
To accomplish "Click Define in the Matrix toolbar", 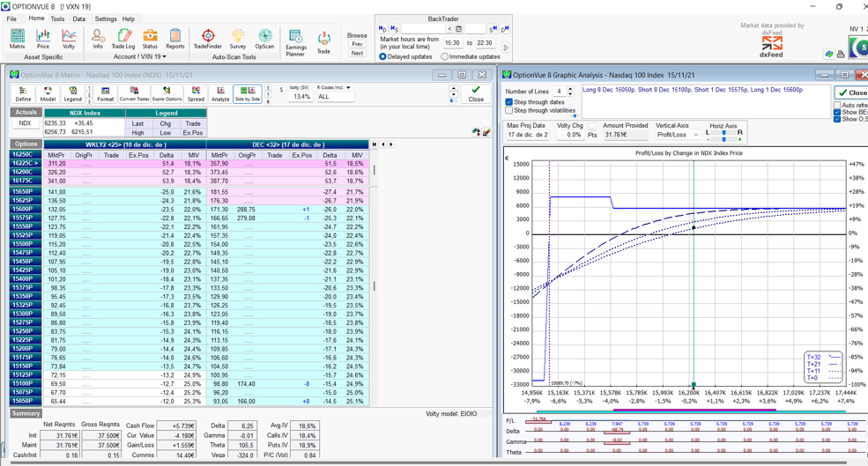I will click(23, 93).
